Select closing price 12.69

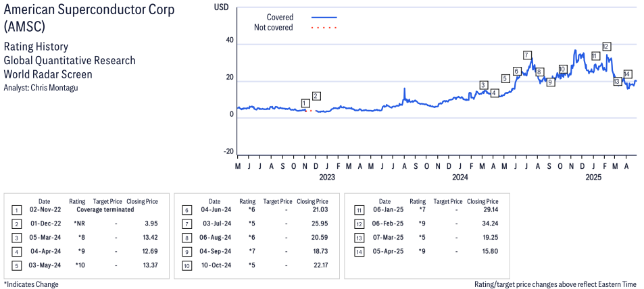(x=149, y=251)
